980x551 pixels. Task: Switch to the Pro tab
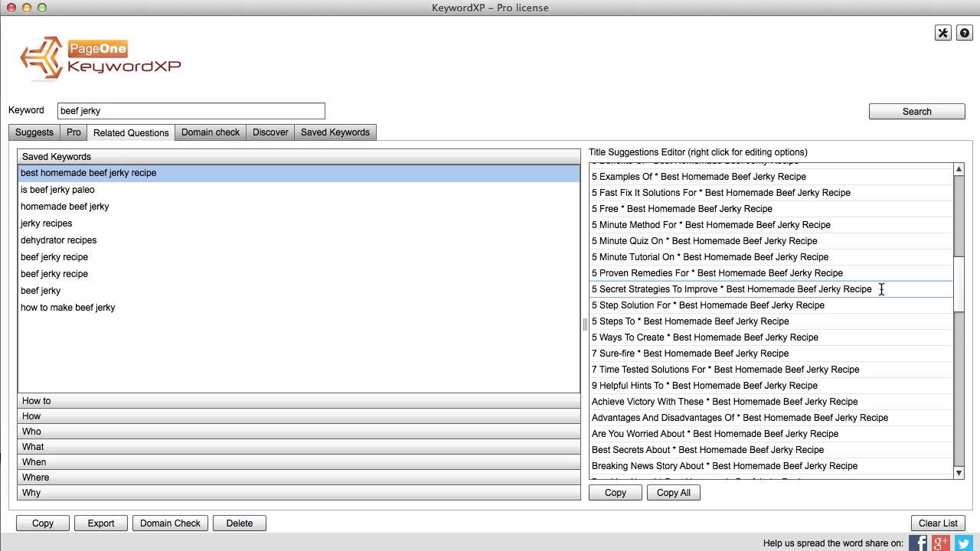[x=73, y=132]
